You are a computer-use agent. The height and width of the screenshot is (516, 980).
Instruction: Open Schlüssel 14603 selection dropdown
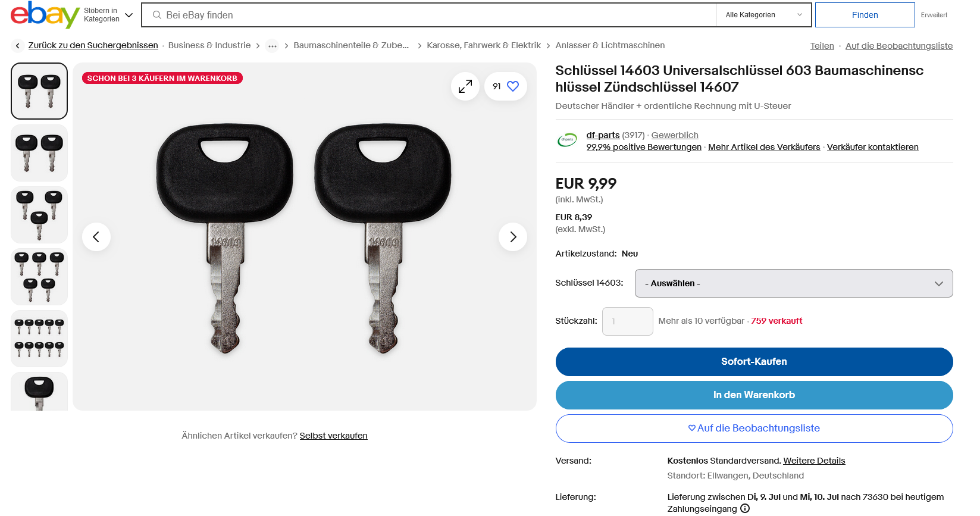tap(793, 283)
